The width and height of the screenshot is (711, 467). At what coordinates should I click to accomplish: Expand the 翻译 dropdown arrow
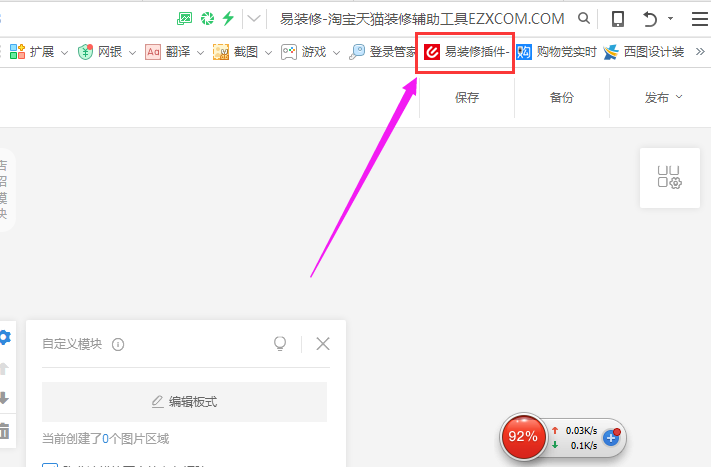[x=200, y=53]
